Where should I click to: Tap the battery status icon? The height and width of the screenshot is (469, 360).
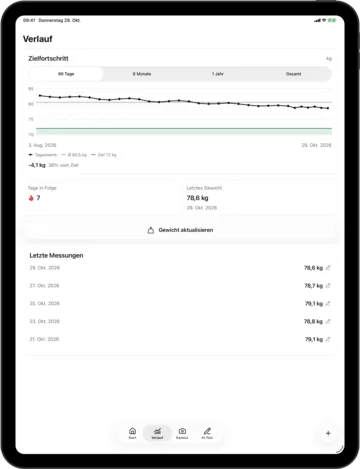pos(332,20)
